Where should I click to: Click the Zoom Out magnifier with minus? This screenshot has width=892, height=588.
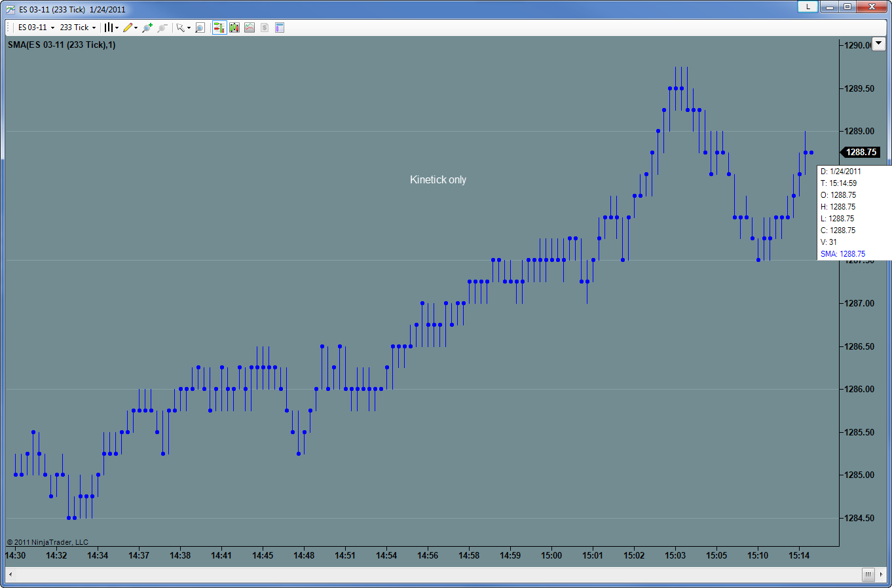pos(162,28)
